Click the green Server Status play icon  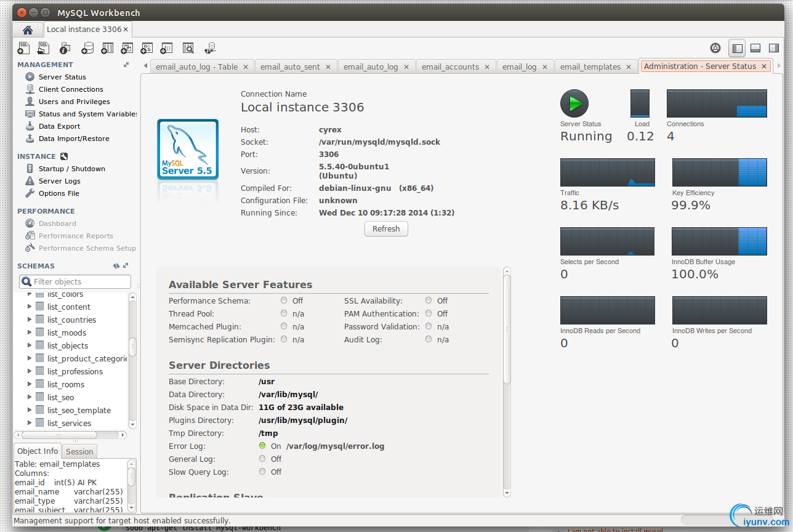[x=574, y=103]
